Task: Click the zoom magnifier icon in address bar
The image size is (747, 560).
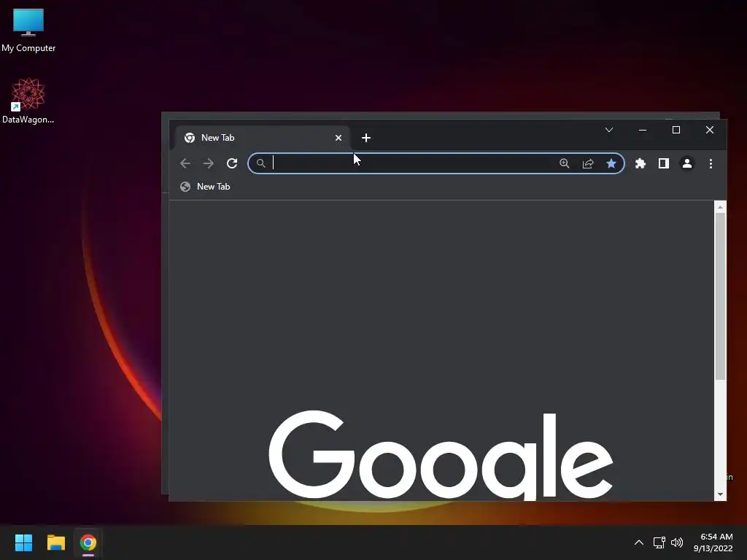Action: tap(565, 163)
